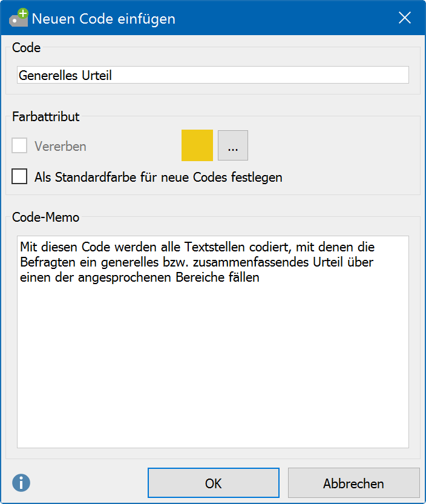Focus the Code name field with Generelles Urteil
Viewport: 426px width, 504px height.
(x=213, y=75)
